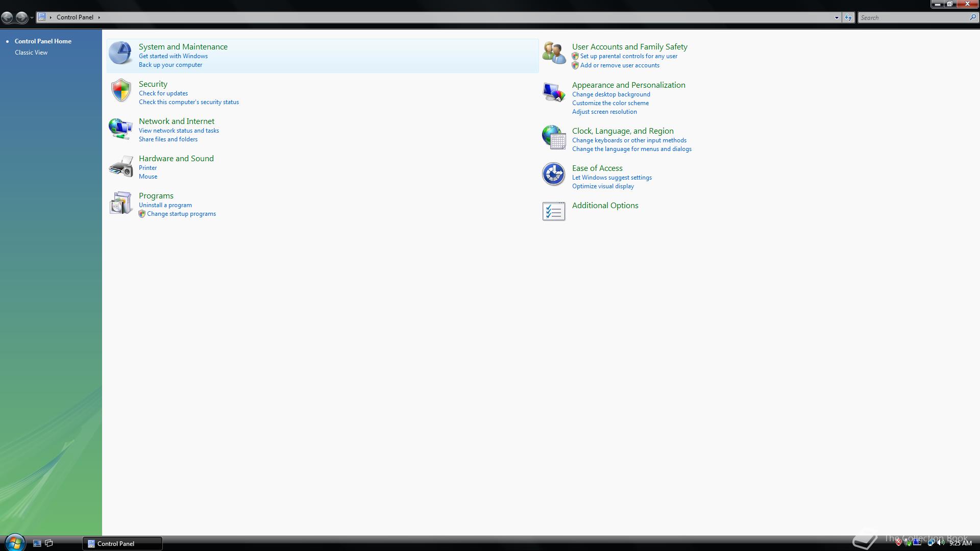980x551 pixels.
Task: Open Uninstall a program link
Action: (x=165, y=205)
